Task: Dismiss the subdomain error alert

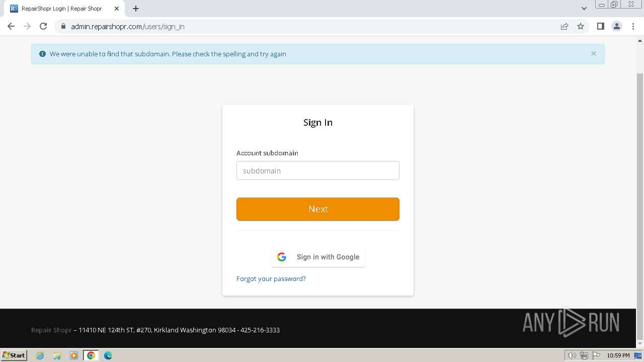Action: [594, 53]
